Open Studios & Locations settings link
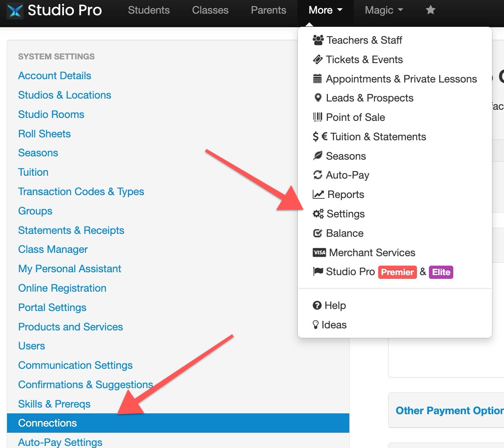This screenshot has width=504, height=448. tap(65, 95)
